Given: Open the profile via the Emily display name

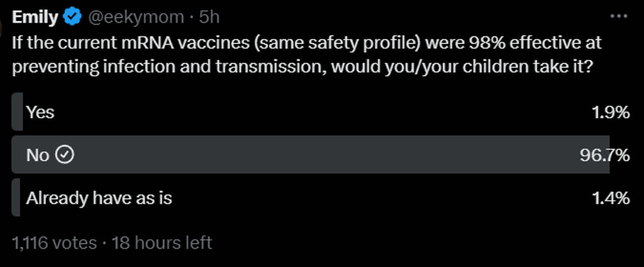Looking at the screenshot, I should coord(35,17).
